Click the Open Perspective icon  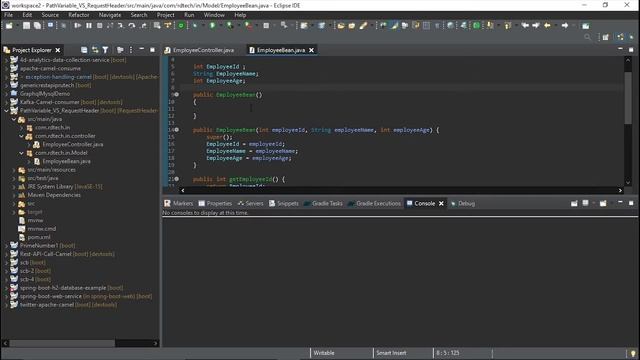click(605, 37)
